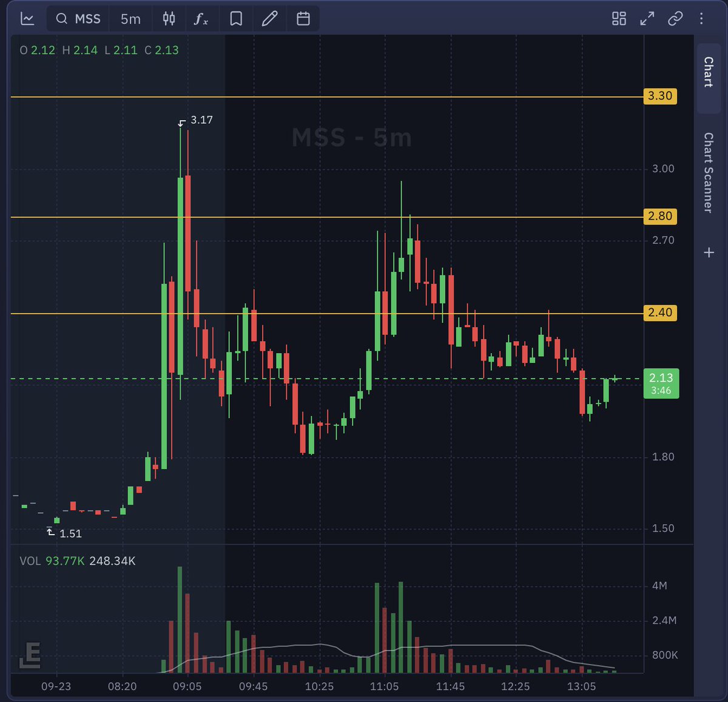The width and height of the screenshot is (728, 702).
Task: Click the 08:20 time axis label
Action: pyautogui.click(x=122, y=686)
